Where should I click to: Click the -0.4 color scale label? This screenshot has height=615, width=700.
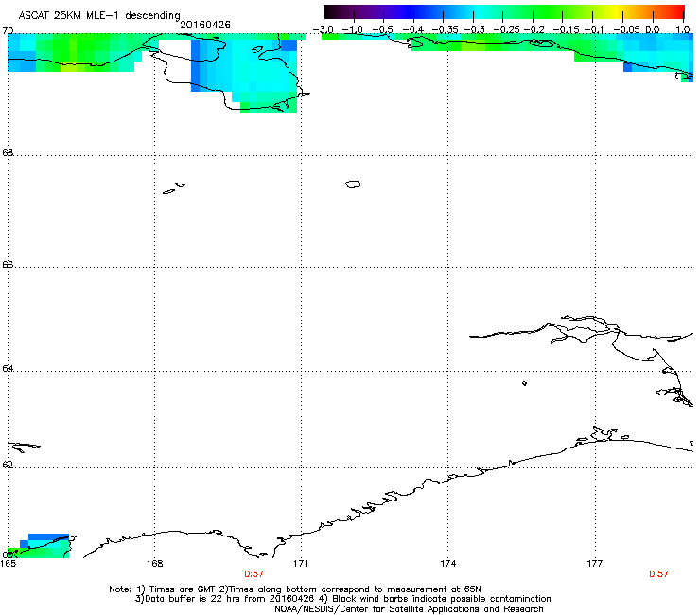[x=413, y=30]
